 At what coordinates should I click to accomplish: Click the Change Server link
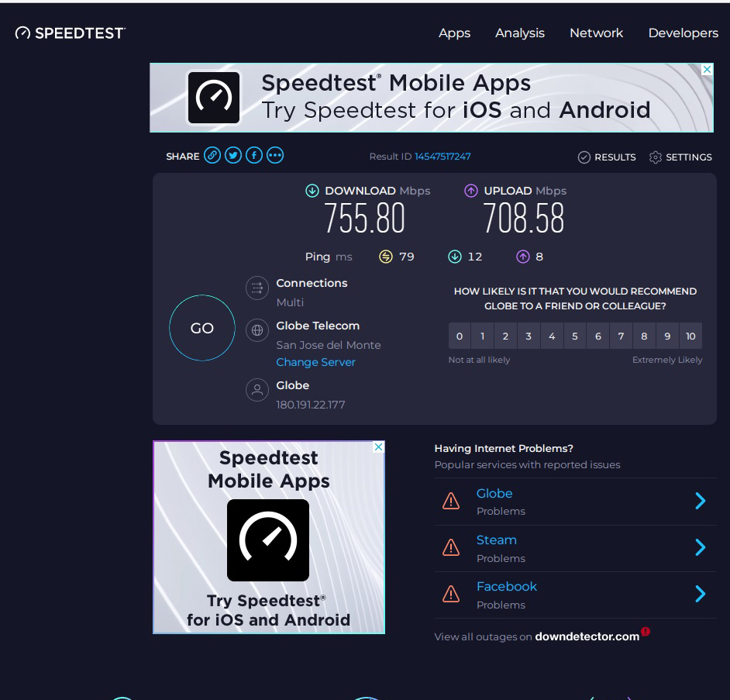pos(315,362)
